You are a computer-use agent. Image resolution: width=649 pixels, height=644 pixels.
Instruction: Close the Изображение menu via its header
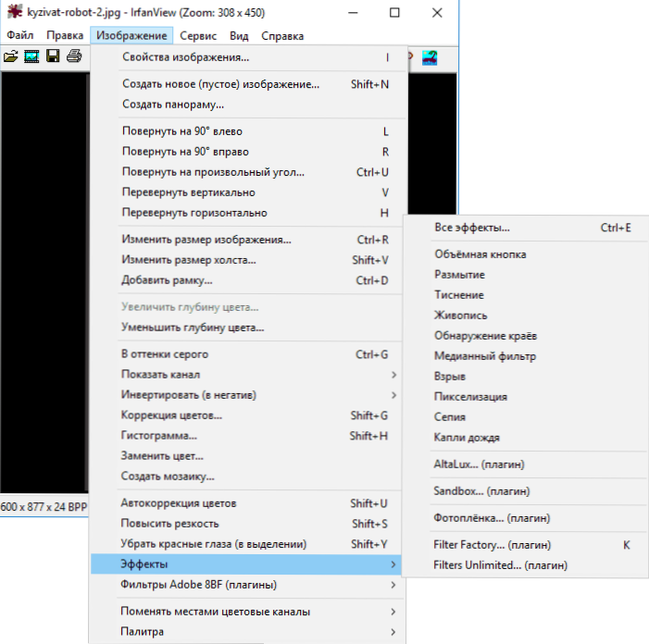click(x=131, y=35)
